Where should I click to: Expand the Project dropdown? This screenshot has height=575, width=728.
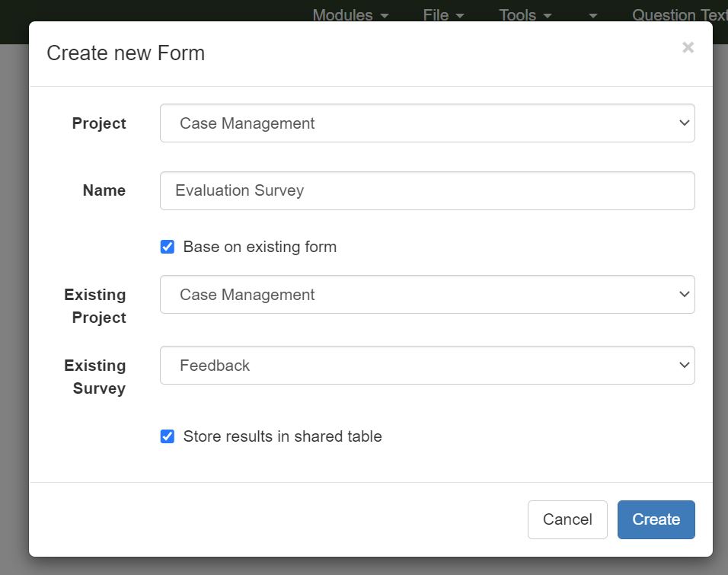coord(427,123)
